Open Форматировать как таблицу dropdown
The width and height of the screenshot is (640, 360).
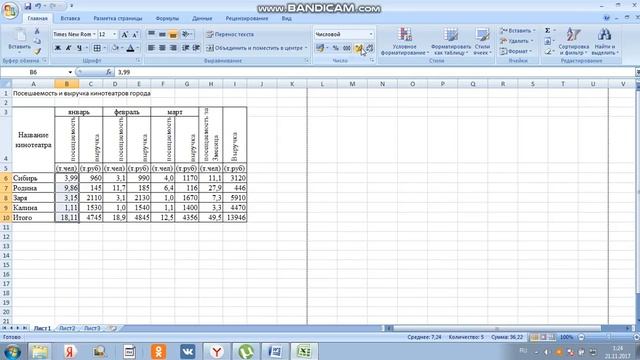click(x=451, y=41)
